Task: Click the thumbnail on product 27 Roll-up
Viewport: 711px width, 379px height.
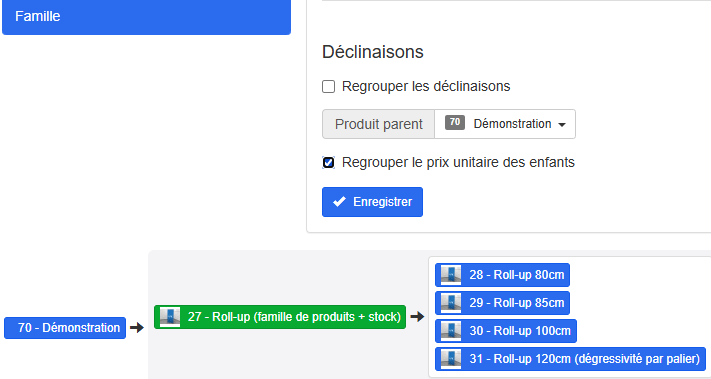Action: 170,317
